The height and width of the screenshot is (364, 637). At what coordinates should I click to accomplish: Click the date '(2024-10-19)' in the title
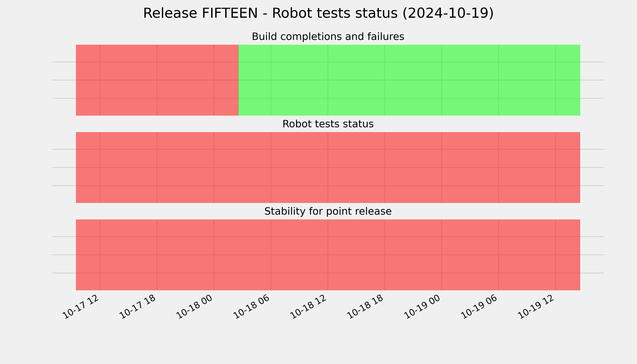click(x=448, y=13)
